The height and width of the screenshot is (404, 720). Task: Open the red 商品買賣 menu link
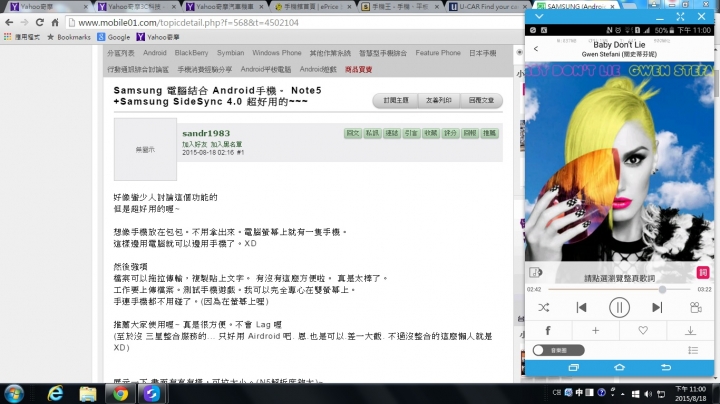pyautogui.click(x=359, y=69)
